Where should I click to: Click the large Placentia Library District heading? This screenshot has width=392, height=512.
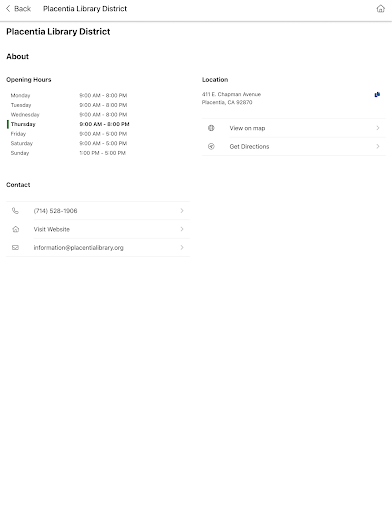tap(58, 32)
